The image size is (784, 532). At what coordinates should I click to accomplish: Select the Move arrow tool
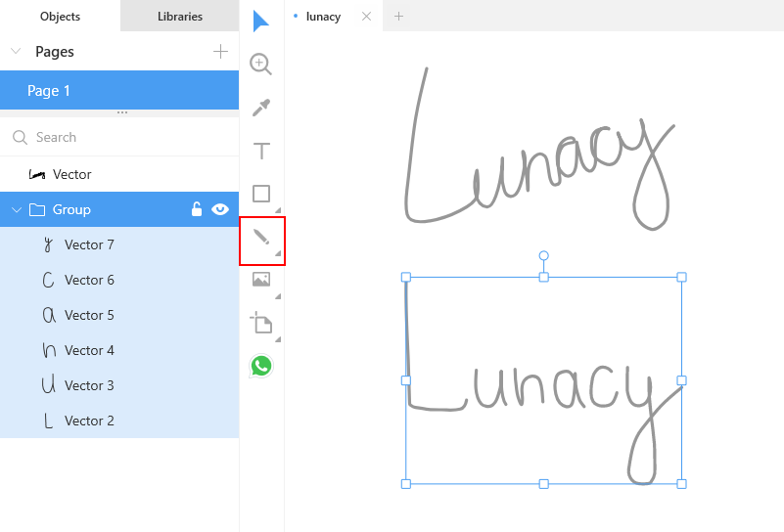click(261, 21)
